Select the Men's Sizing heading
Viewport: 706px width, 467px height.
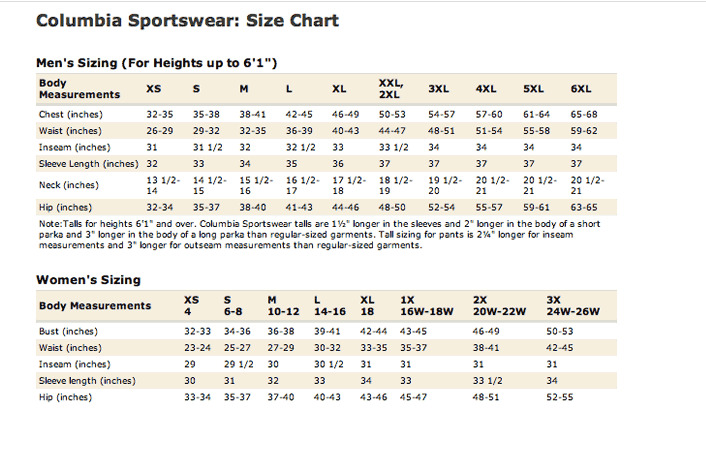(156, 63)
